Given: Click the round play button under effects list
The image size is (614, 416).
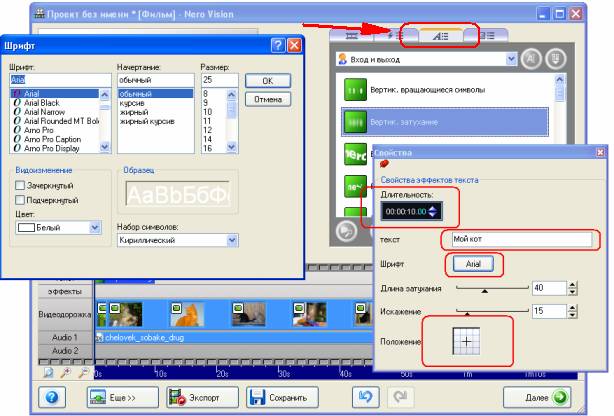Looking at the screenshot, I should [346, 231].
